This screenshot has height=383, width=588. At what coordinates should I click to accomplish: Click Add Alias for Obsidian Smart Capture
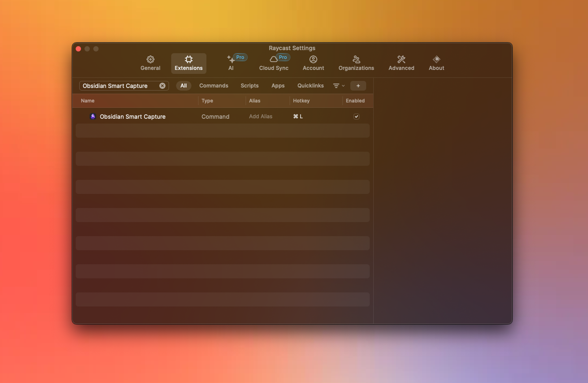pyautogui.click(x=261, y=117)
